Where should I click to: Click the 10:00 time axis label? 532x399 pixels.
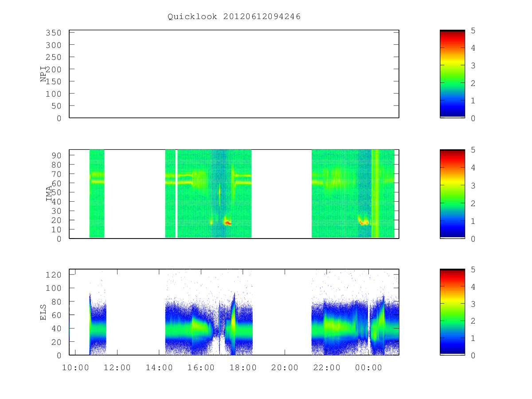pyautogui.click(x=75, y=367)
